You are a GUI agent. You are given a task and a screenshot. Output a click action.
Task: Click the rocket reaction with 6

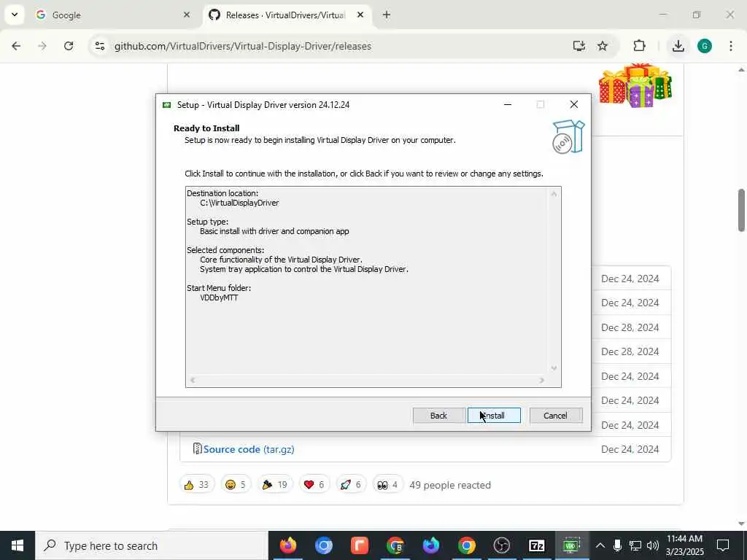coord(351,485)
